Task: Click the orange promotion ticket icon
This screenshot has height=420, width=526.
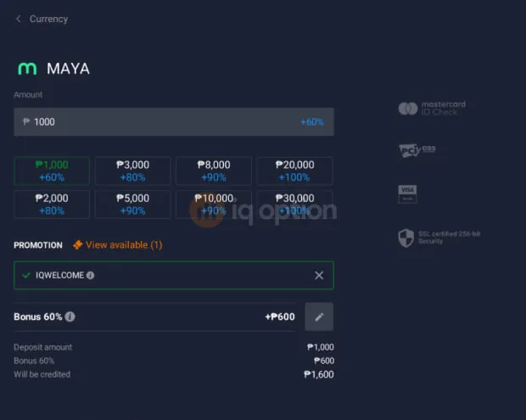Action: point(77,245)
